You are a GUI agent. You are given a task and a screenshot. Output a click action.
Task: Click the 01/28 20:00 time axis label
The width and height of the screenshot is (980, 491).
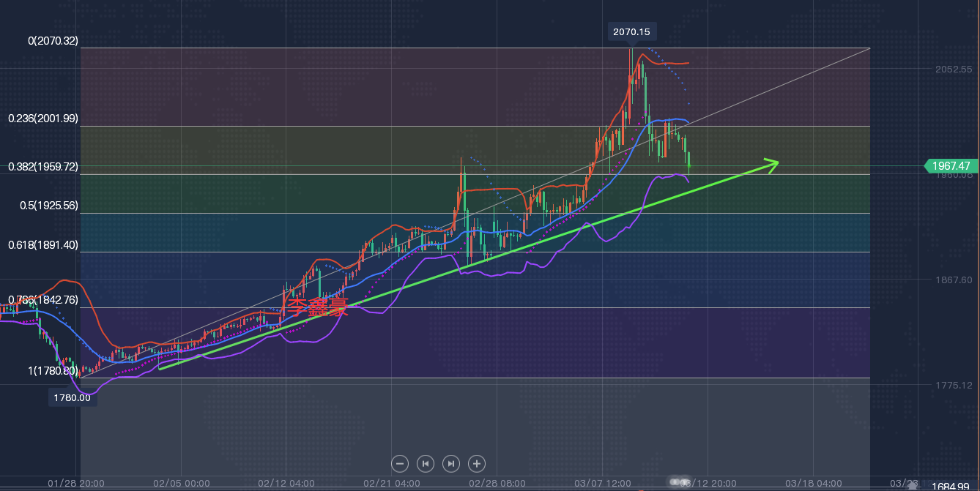[x=75, y=484]
